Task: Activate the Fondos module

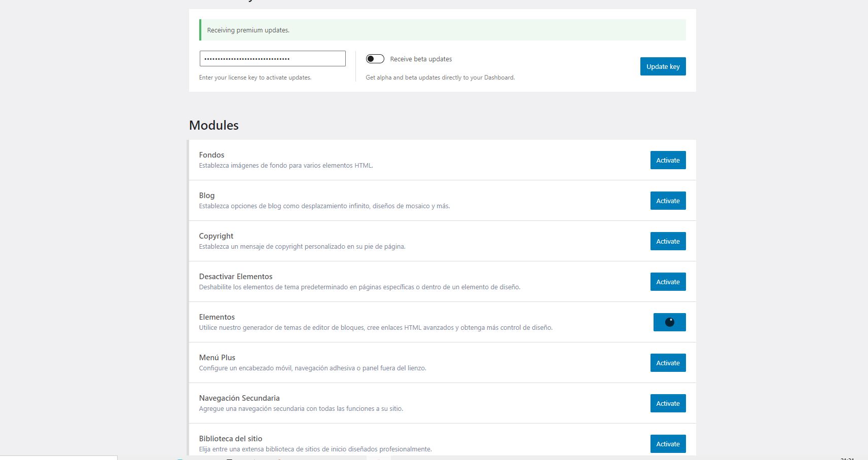Action: click(x=668, y=160)
